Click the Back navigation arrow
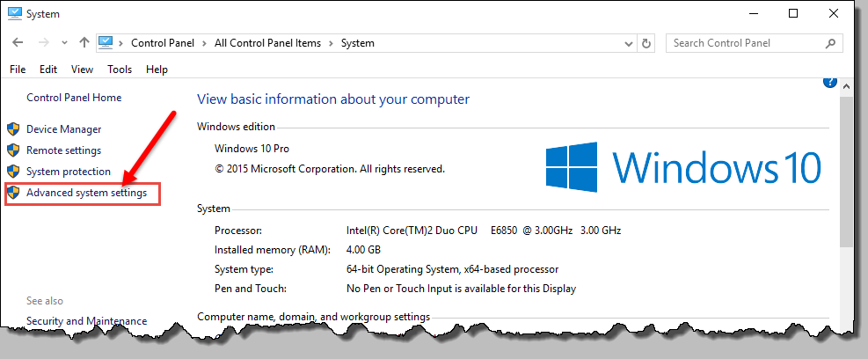Screen dimensions: 868x359 pos(18,42)
